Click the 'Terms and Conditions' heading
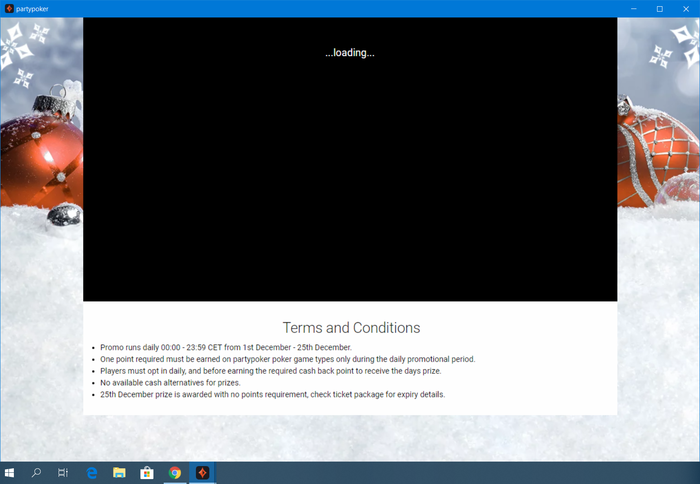The height and width of the screenshot is (484, 700). pyautogui.click(x=351, y=328)
